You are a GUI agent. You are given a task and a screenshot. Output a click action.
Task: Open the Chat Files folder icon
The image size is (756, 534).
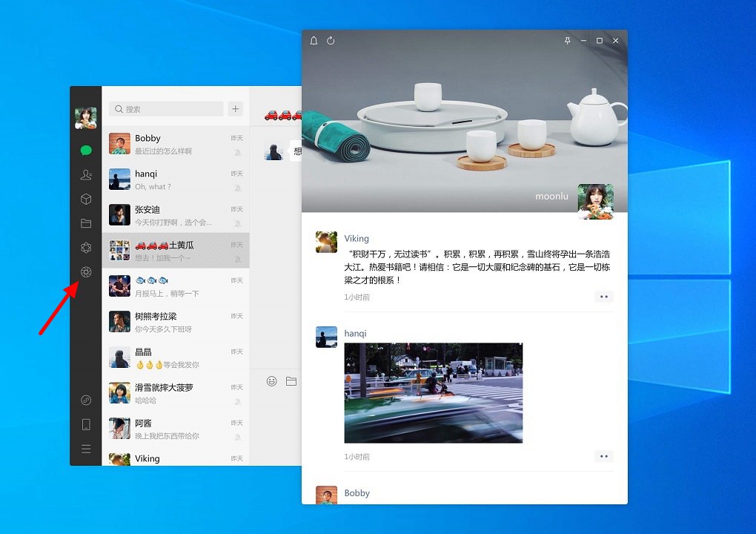coord(85,222)
